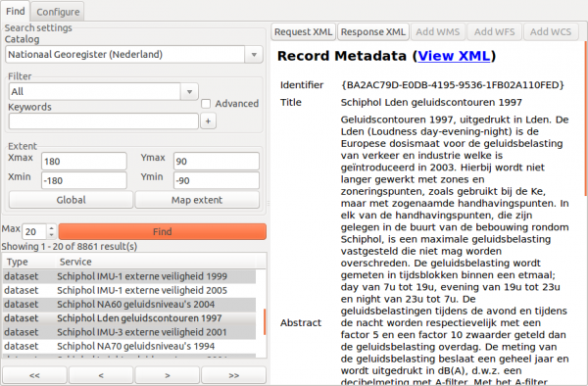Click the Keywords input field
The height and width of the screenshot is (386, 588).
pyautogui.click(x=104, y=121)
